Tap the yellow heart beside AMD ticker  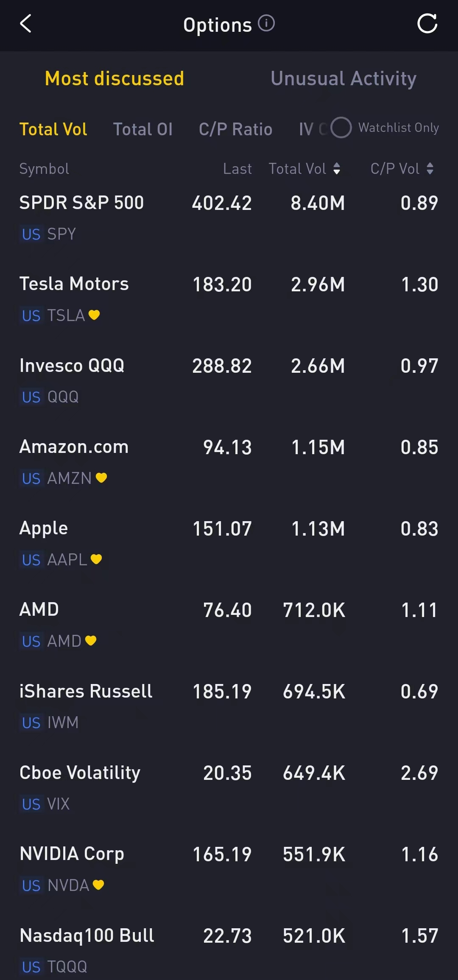click(91, 641)
